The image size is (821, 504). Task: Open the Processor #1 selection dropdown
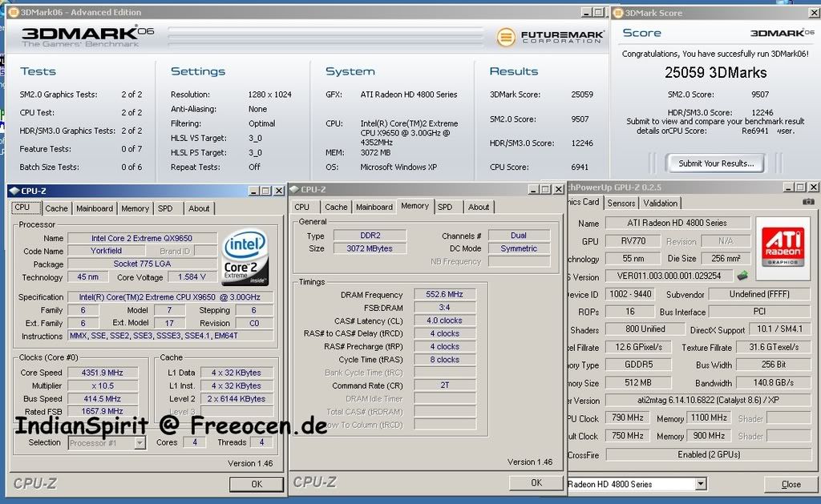pyautogui.click(x=140, y=443)
